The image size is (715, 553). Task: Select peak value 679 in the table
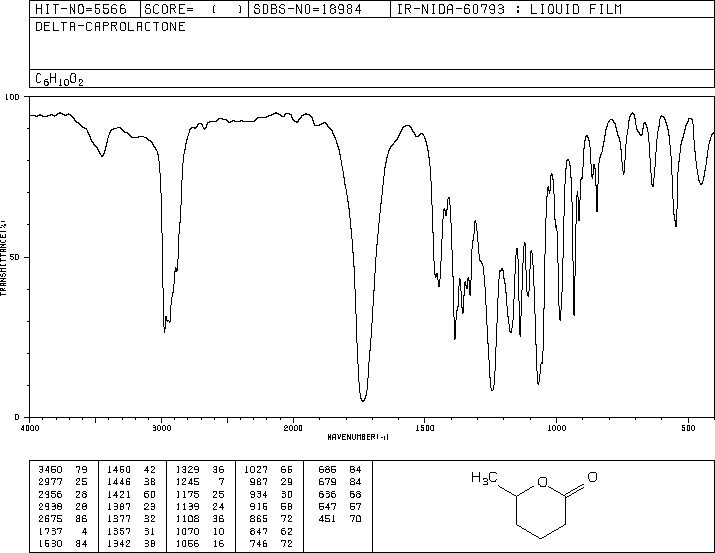pyautogui.click(x=327, y=482)
